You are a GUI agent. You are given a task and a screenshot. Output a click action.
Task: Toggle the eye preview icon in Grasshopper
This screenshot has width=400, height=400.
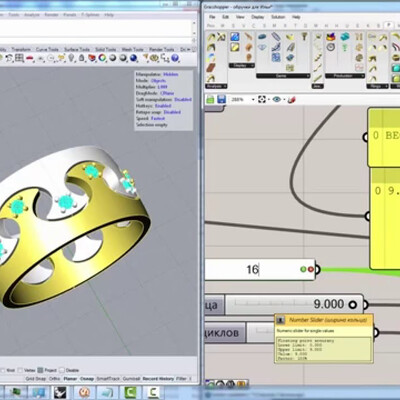[x=276, y=99]
